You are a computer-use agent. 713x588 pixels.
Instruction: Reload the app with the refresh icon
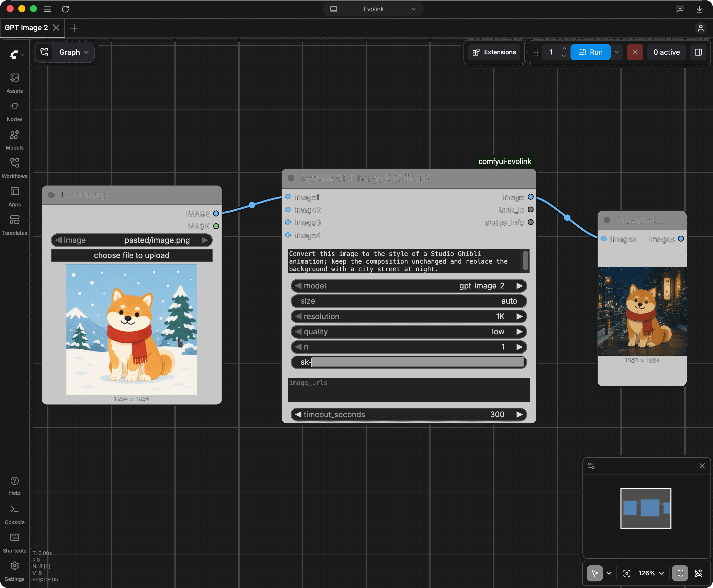click(65, 9)
